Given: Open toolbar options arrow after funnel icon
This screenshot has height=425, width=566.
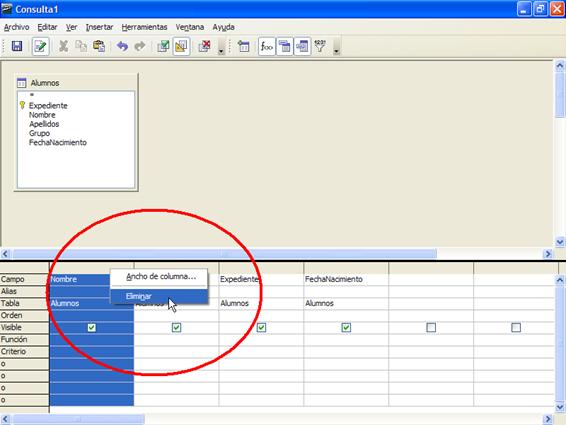Looking at the screenshot, I should (x=336, y=47).
